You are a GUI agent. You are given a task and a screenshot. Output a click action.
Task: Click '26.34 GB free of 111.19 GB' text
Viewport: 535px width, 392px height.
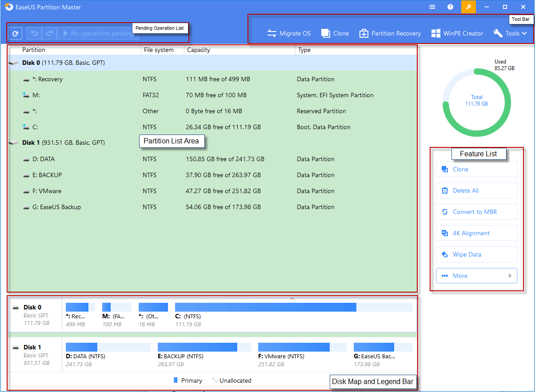coord(223,127)
